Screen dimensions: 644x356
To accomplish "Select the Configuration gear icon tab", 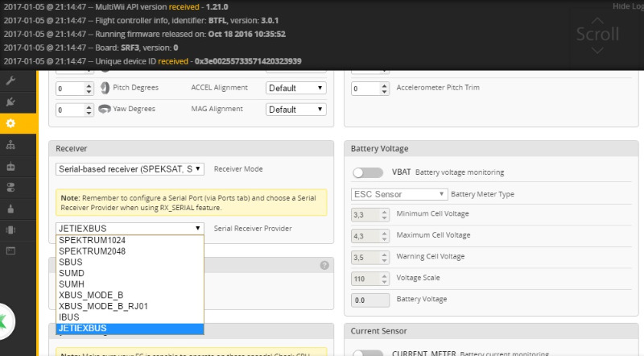I will [10, 123].
